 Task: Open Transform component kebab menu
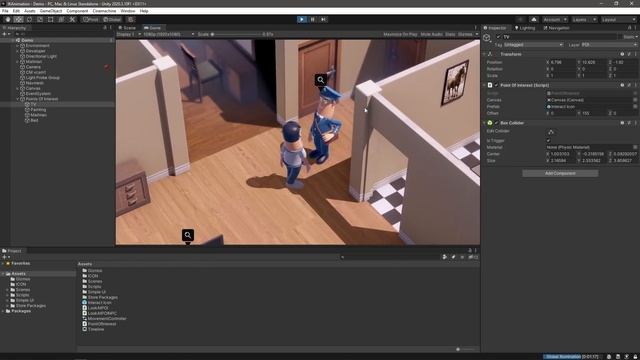point(636,54)
